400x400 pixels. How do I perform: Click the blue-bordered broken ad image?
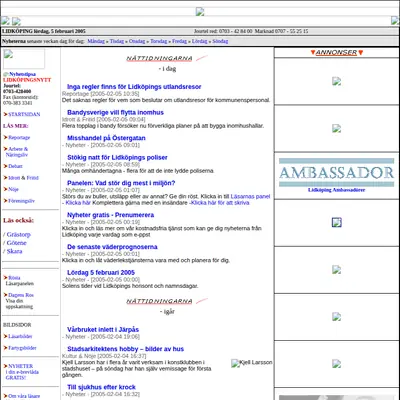(x=336, y=222)
